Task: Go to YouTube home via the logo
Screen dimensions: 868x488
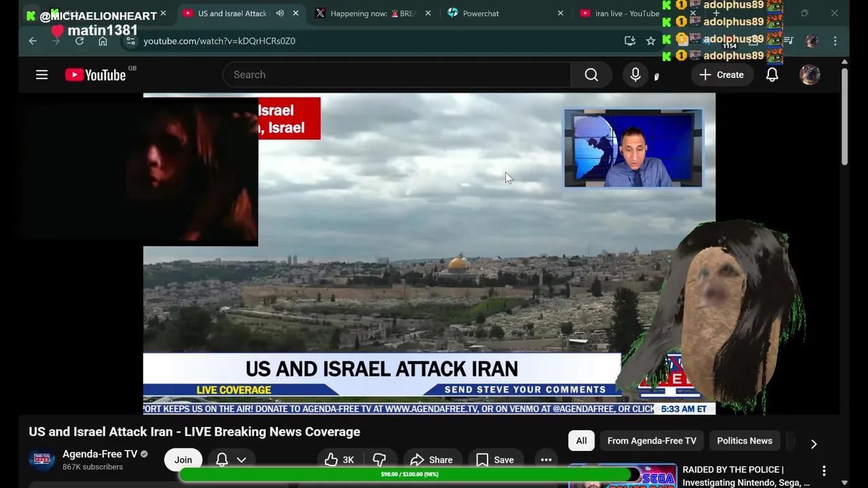Action: [x=96, y=75]
